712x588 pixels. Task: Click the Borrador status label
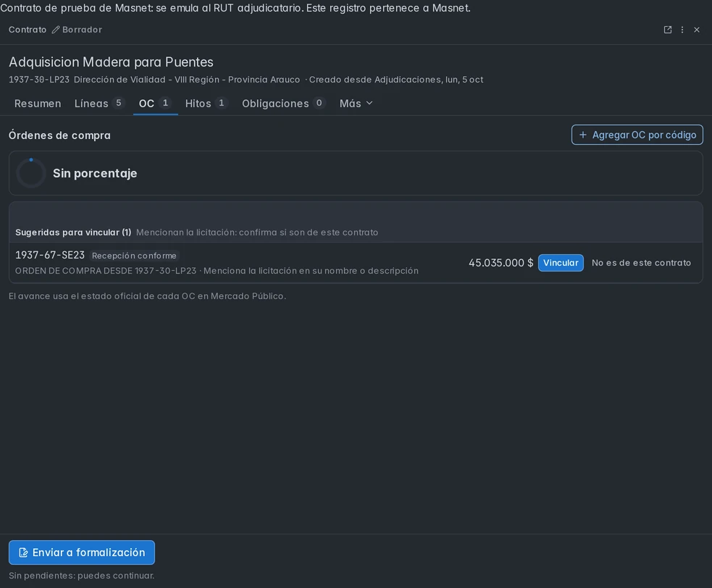pos(82,30)
